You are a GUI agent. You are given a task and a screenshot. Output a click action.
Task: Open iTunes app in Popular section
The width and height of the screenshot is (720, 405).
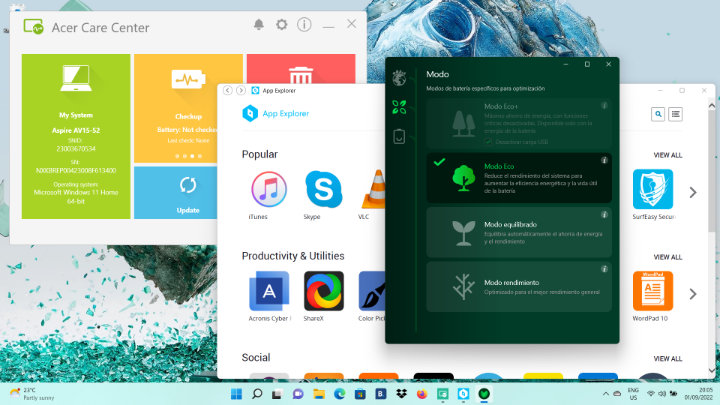[x=269, y=189]
